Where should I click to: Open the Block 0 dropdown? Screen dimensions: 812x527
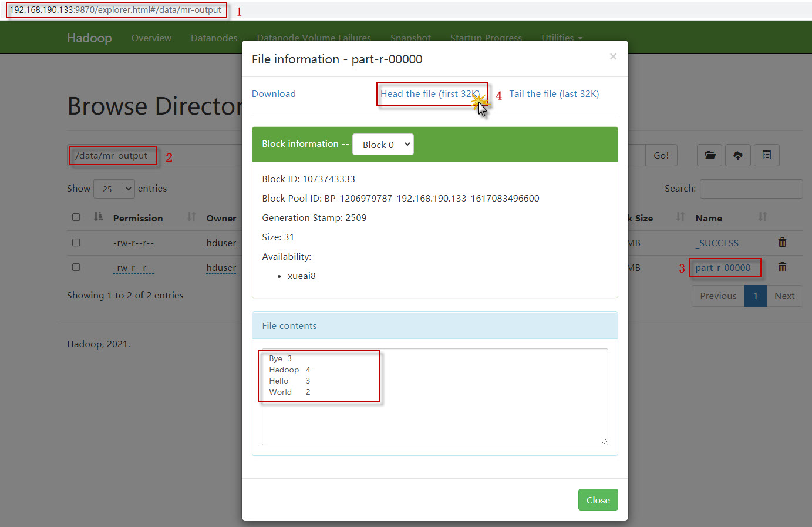383,145
